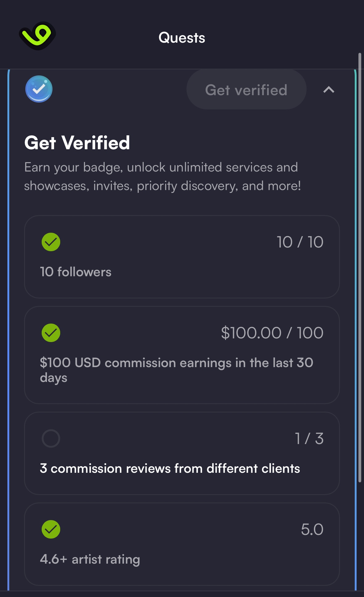
Task: Click the Earn your badge description text
Action: [x=162, y=176]
